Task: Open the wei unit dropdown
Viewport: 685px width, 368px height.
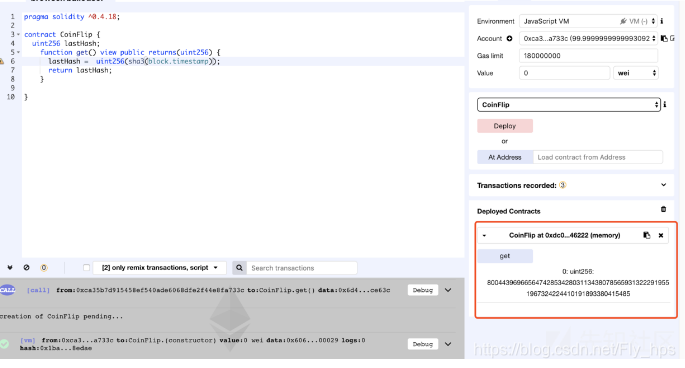Action: [x=636, y=73]
